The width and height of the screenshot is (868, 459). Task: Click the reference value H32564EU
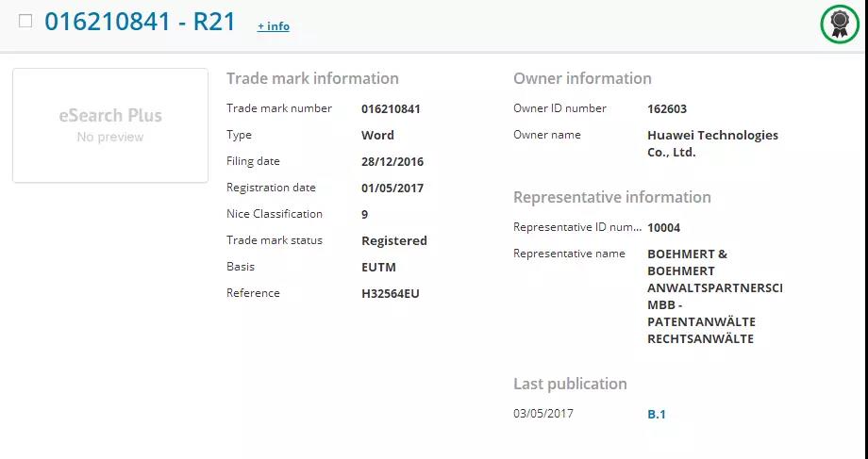391,294
